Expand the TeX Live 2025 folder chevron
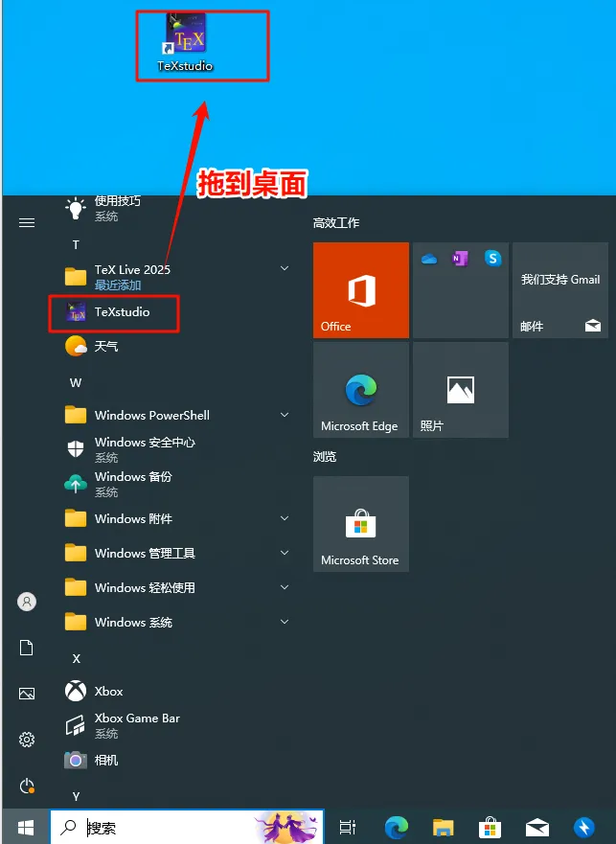Screen dimensions: 616x844 tap(285, 268)
